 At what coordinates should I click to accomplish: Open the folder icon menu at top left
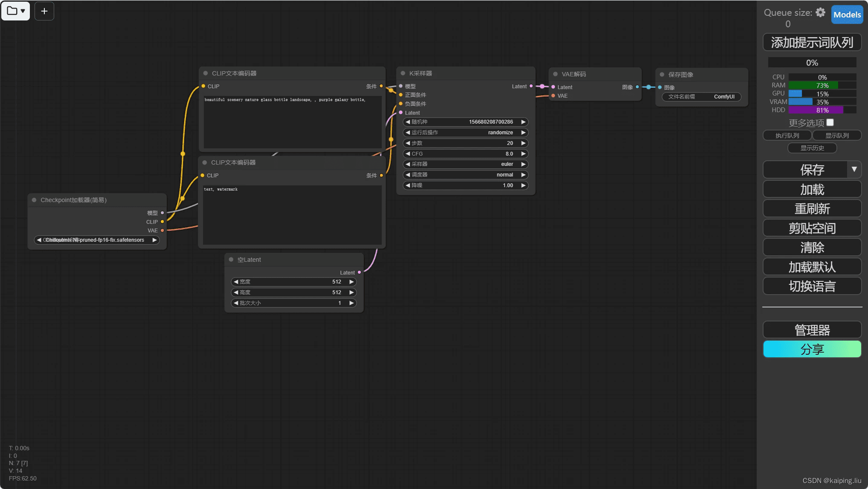(15, 11)
